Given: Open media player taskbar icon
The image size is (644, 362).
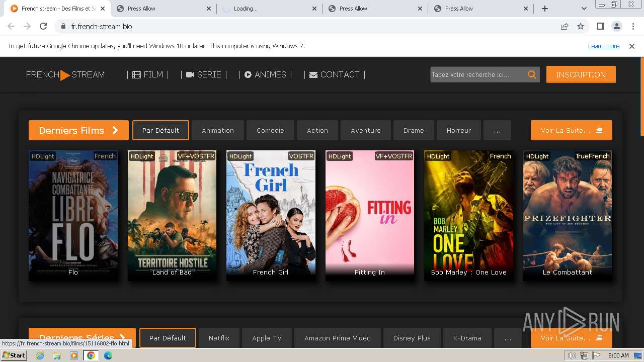Looking at the screenshot, I should [74, 355].
